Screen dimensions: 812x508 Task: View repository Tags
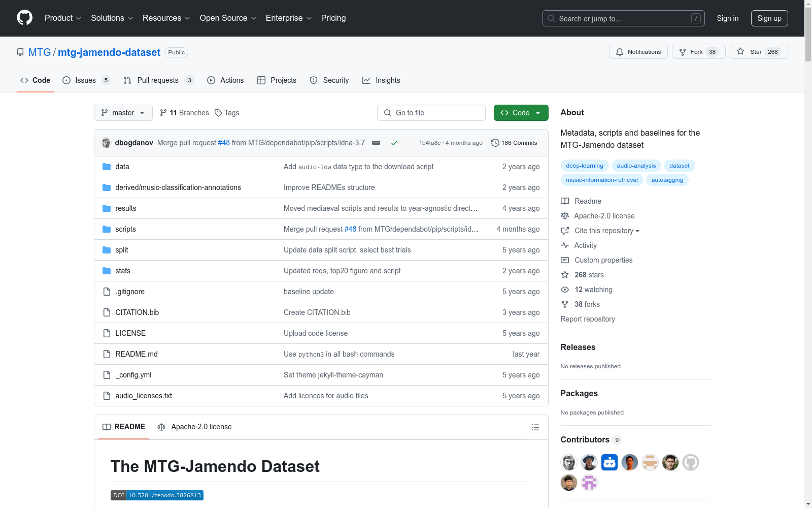click(x=227, y=113)
